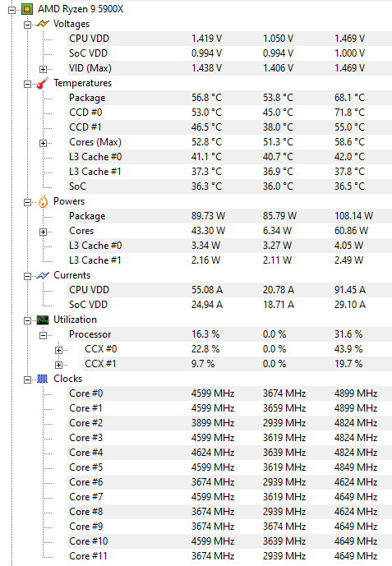Expand the Cores (Max) temperature node
Screen dimensions: 392x566
[x=43, y=143]
